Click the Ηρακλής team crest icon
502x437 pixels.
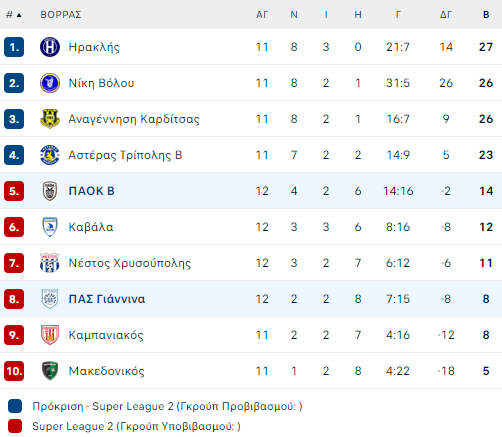(50, 47)
